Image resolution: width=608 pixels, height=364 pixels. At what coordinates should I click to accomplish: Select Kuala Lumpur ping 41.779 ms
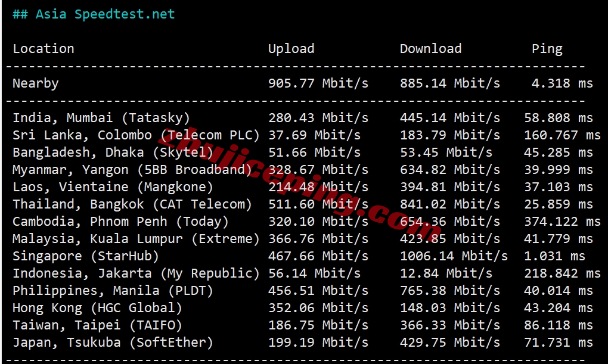559,239
